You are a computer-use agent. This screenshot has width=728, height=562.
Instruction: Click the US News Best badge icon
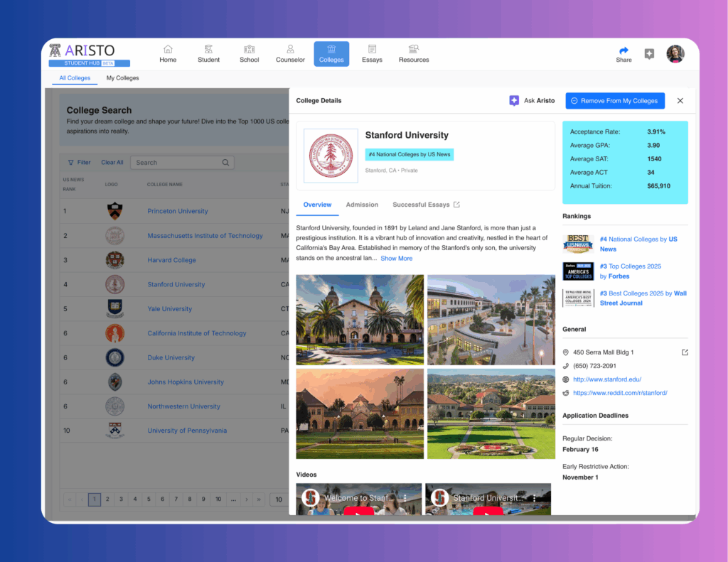point(578,244)
